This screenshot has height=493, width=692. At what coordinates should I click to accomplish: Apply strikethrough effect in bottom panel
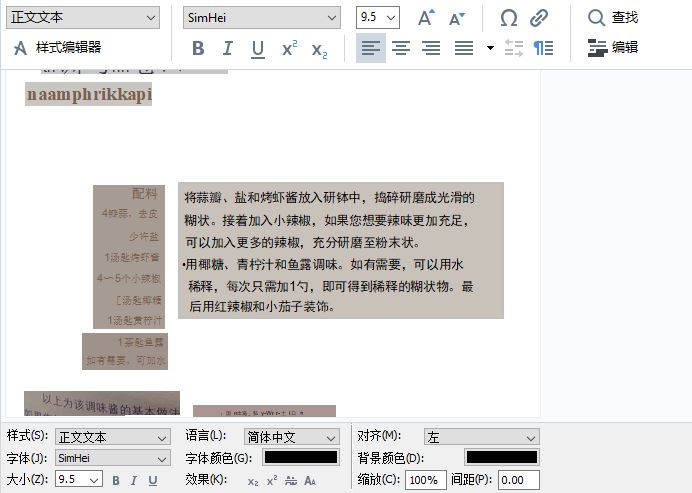point(291,480)
